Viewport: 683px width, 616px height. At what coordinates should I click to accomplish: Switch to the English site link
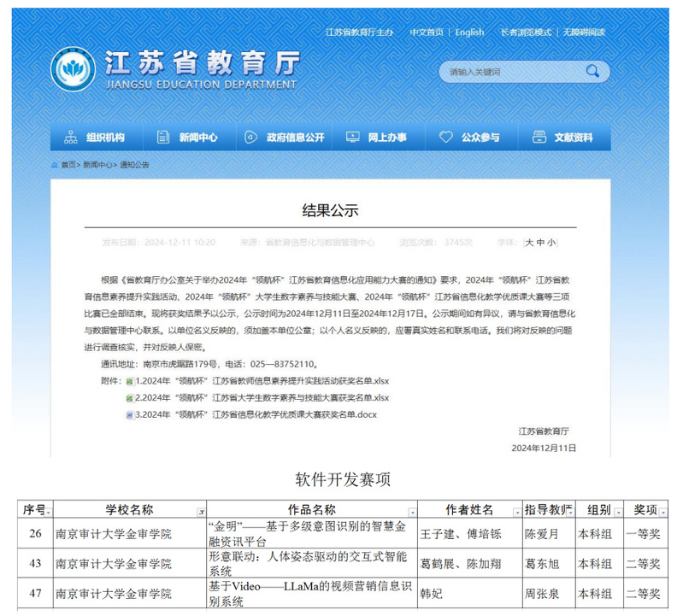(x=469, y=32)
